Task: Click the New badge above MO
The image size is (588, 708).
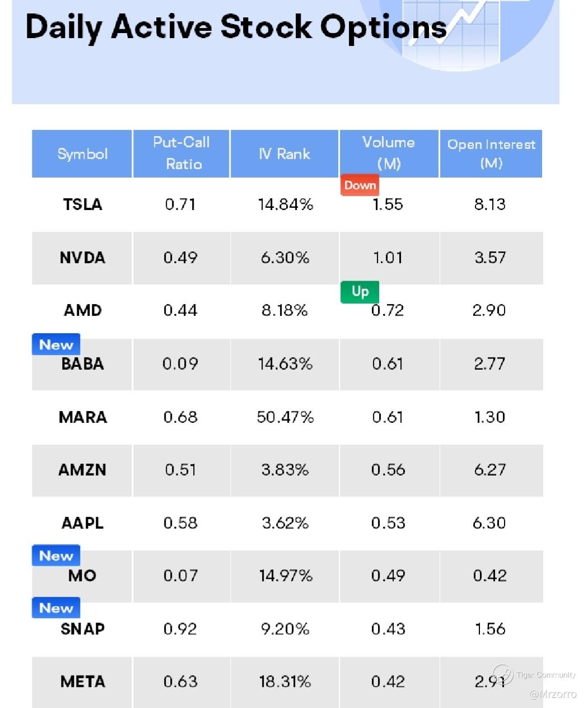Action: [x=56, y=556]
